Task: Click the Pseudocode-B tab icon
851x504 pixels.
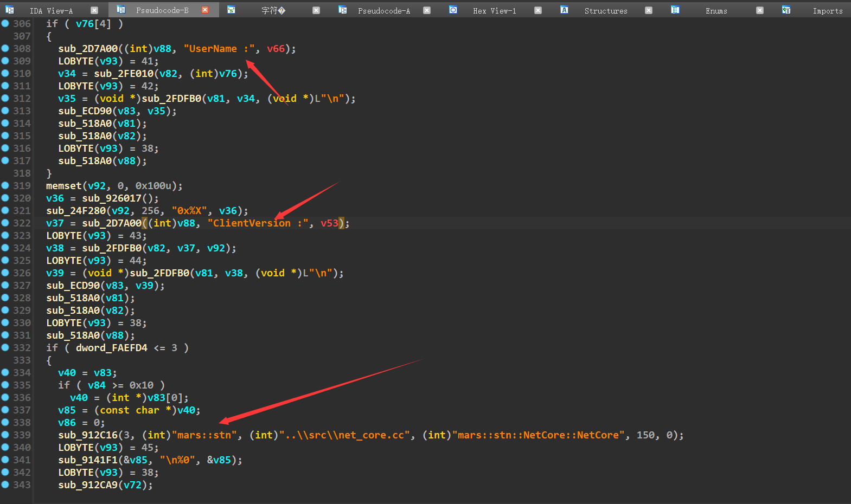Action: (121, 10)
